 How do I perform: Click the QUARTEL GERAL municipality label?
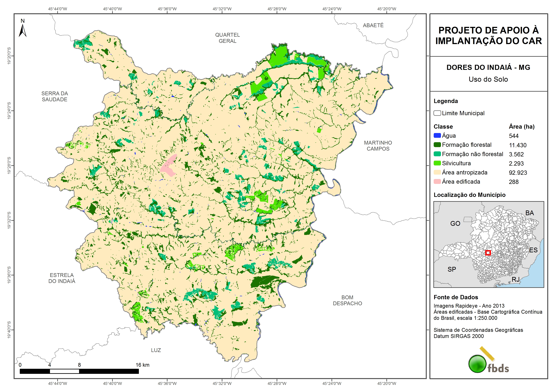[x=227, y=38]
